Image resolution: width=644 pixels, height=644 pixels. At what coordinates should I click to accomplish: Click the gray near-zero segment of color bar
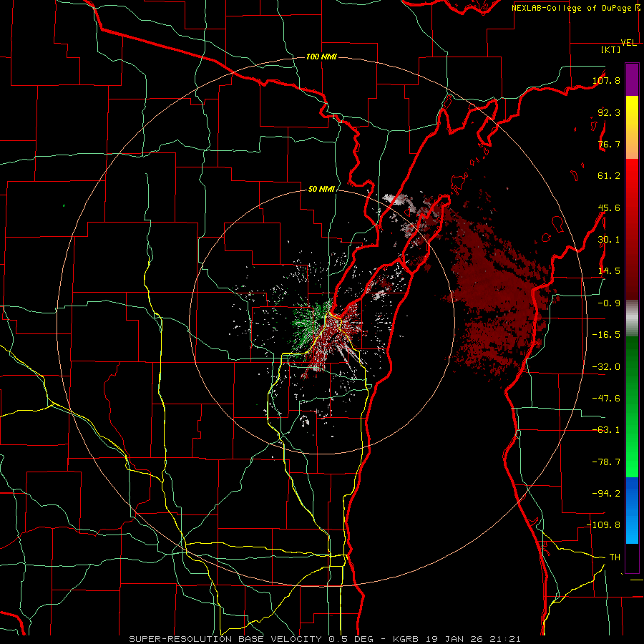(632, 318)
